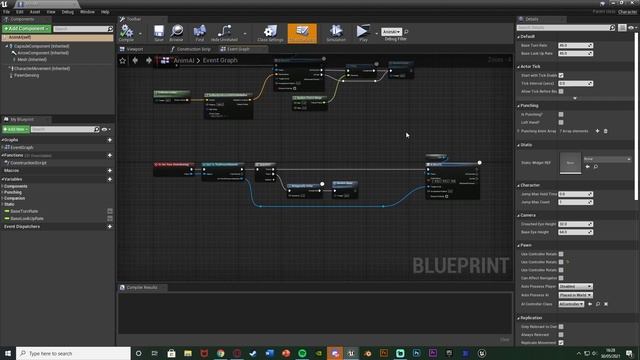Viewport: 640px width, 360px height.
Task: Click trash icon for Punching Anim Array
Action: (x=606, y=131)
